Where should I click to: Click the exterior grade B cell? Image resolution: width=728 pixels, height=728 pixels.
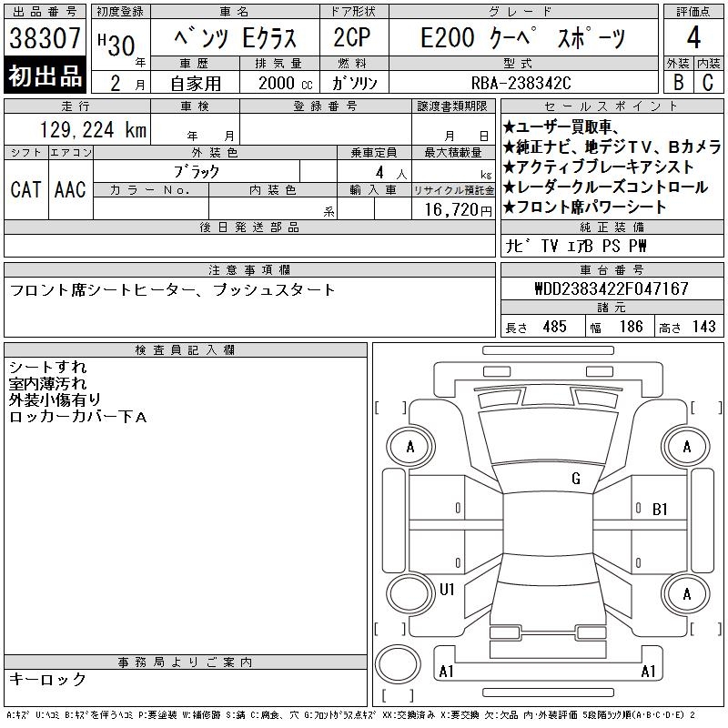pos(678,82)
